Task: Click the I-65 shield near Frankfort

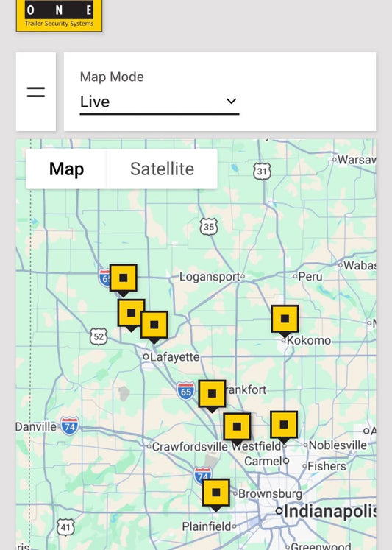Action: point(185,391)
